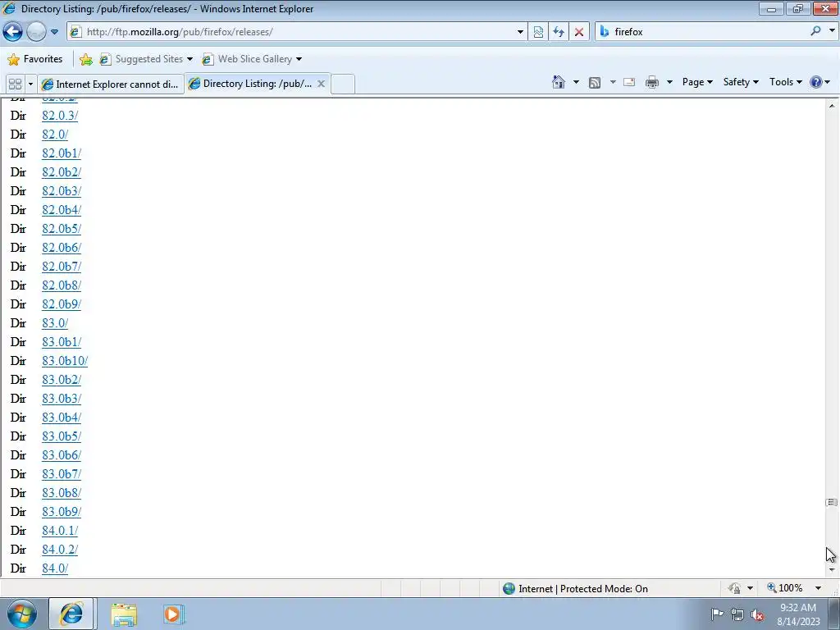Click Internet Protected Mode status text

583,589
